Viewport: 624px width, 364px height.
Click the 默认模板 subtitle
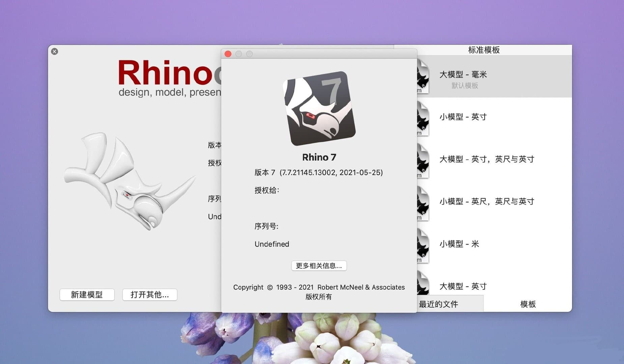(x=465, y=86)
